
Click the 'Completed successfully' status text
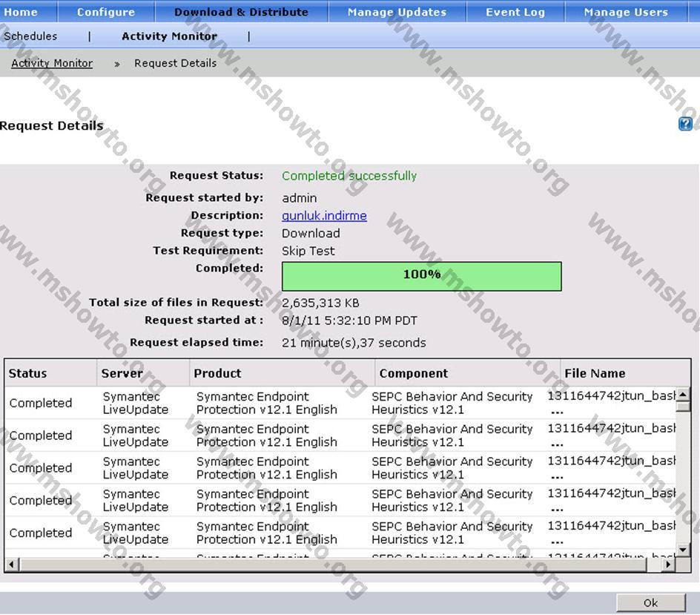pyautogui.click(x=349, y=176)
